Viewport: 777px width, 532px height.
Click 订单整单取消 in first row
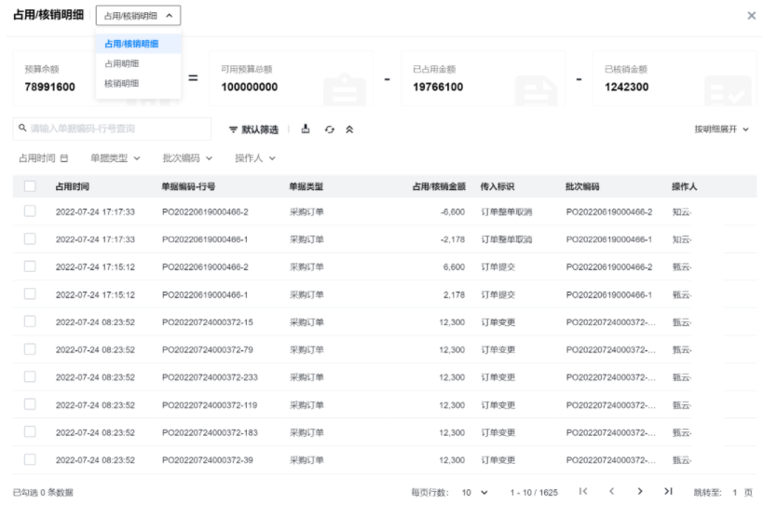(507, 212)
